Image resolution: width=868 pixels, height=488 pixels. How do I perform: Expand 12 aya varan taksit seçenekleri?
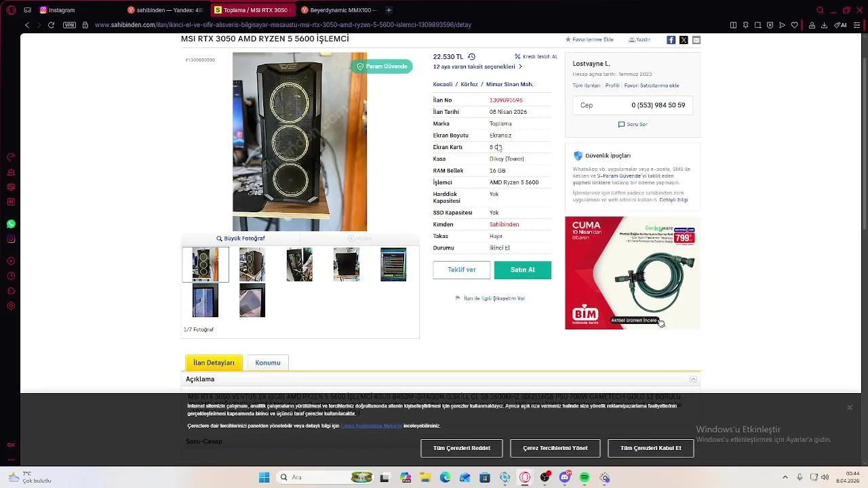(x=477, y=67)
